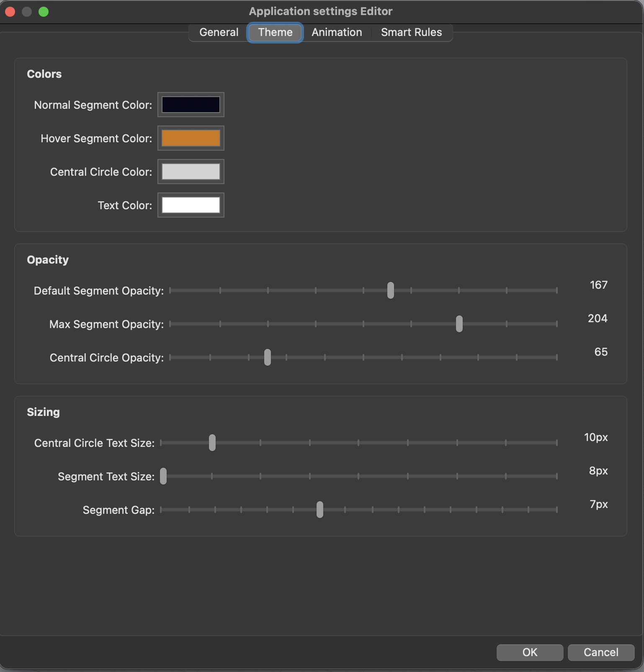
Task: Click the Sizing section heading
Action: [43, 412]
